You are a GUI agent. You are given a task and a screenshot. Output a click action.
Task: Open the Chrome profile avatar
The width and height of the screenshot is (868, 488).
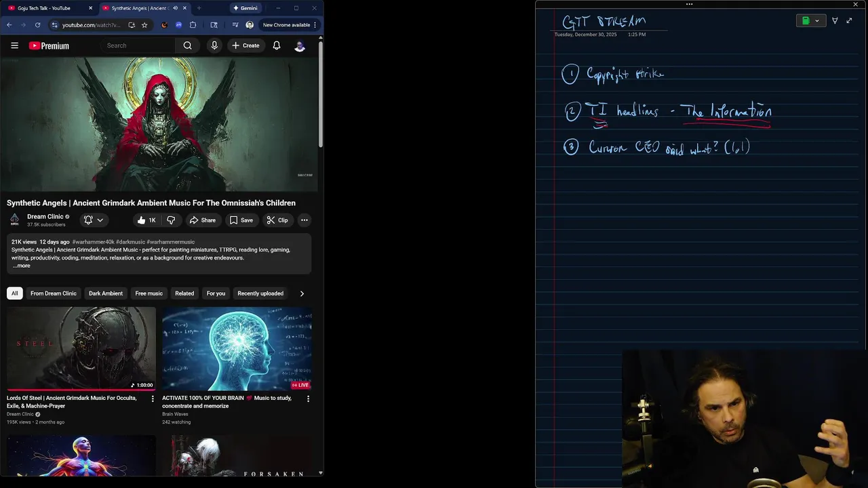click(250, 25)
